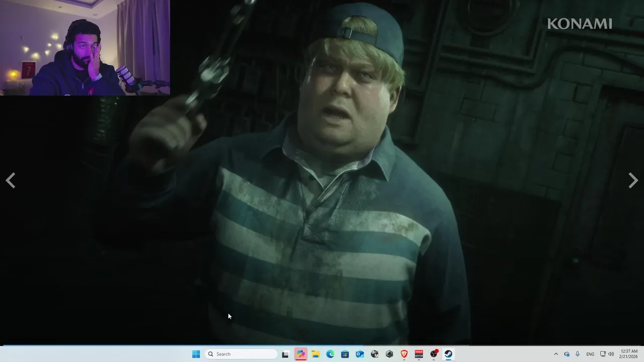Open the OneDrive cloud tray icon
The width and height of the screenshot is (644, 362).
point(567,354)
